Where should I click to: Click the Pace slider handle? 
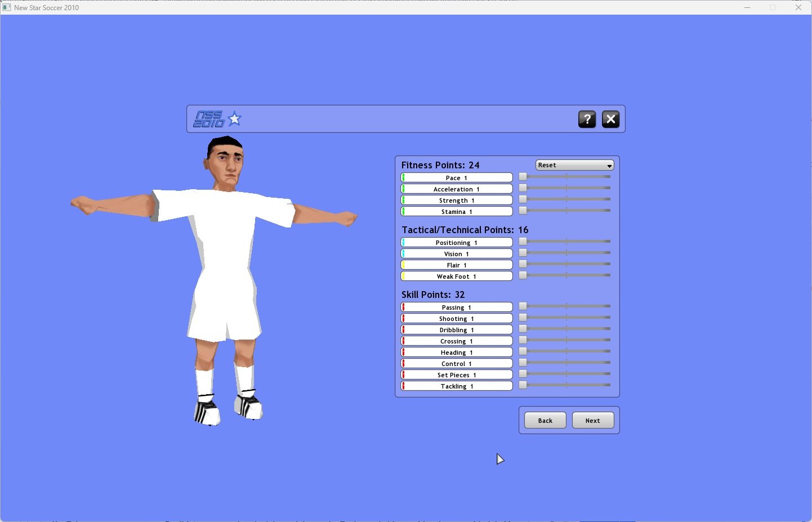pos(523,177)
